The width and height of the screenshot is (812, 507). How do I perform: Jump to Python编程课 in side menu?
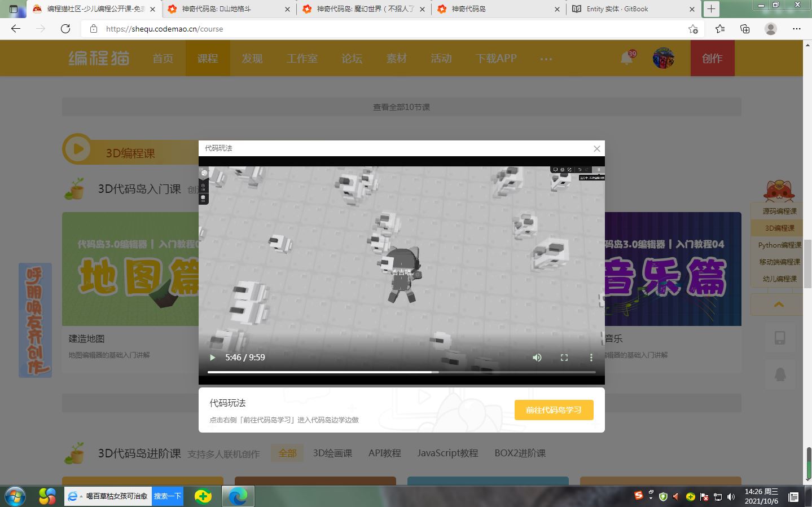[780, 245]
